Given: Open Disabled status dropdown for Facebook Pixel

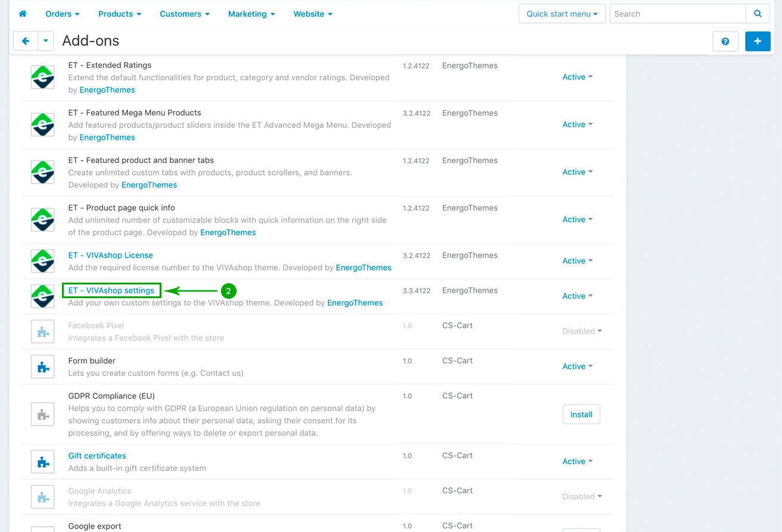Looking at the screenshot, I should pos(582,331).
